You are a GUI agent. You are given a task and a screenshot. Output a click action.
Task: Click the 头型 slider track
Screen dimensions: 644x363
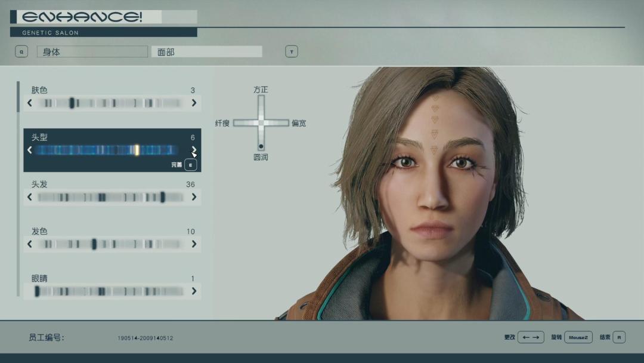pyautogui.click(x=107, y=150)
